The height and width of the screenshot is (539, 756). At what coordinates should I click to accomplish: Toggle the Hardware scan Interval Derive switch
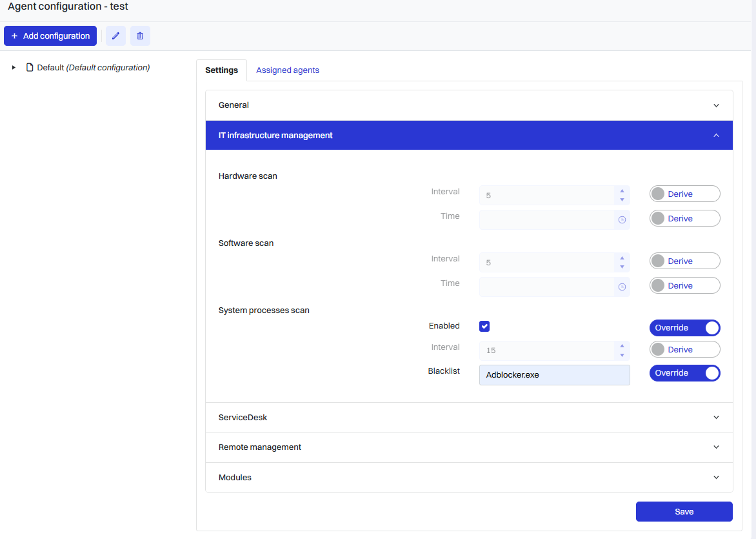[x=684, y=194]
